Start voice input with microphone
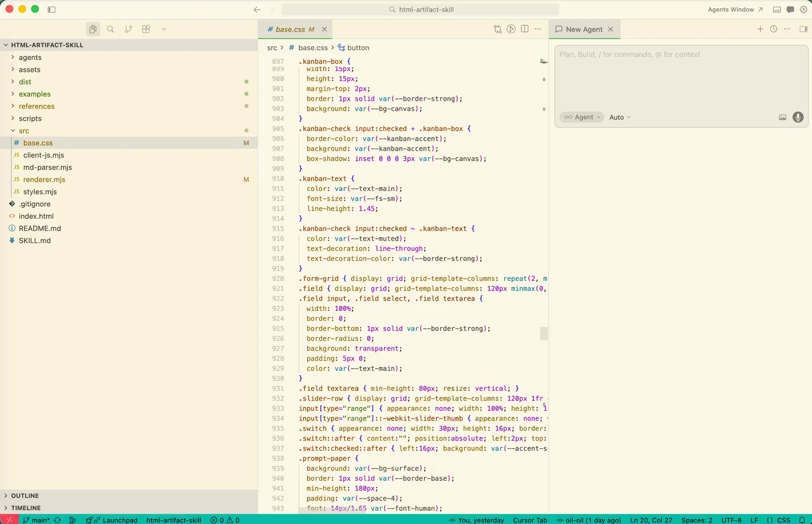This screenshot has height=524, width=812. tap(798, 117)
